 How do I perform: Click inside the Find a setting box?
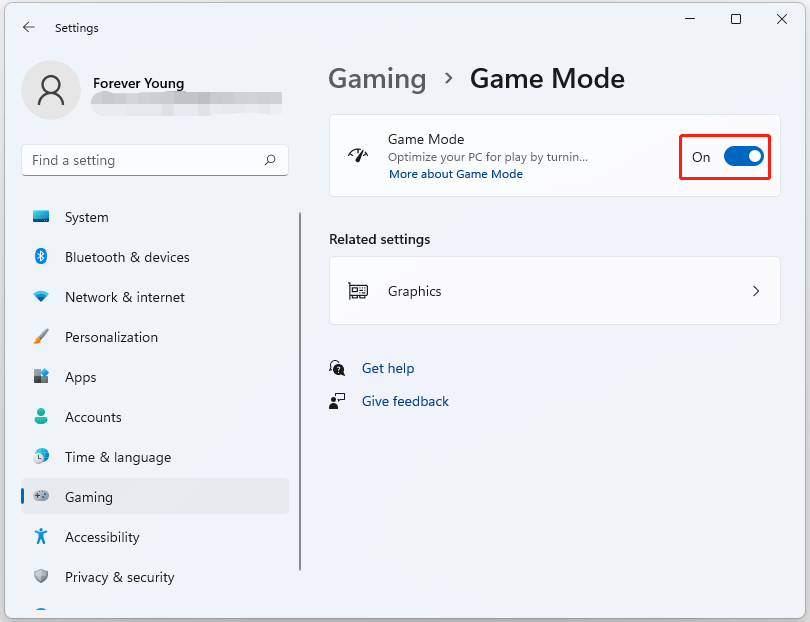[x=155, y=160]
